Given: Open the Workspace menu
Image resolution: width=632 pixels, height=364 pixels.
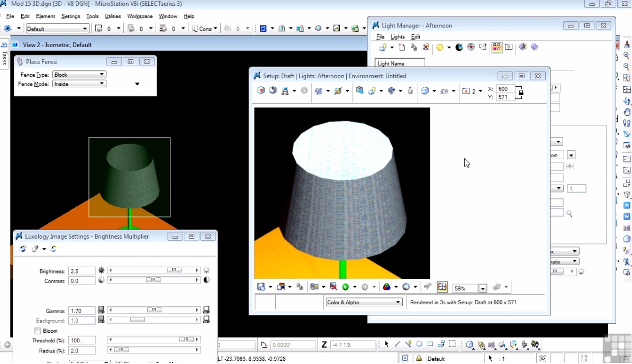Looking at the screenshot, I should pyautogui.click(x=140, y=16).
